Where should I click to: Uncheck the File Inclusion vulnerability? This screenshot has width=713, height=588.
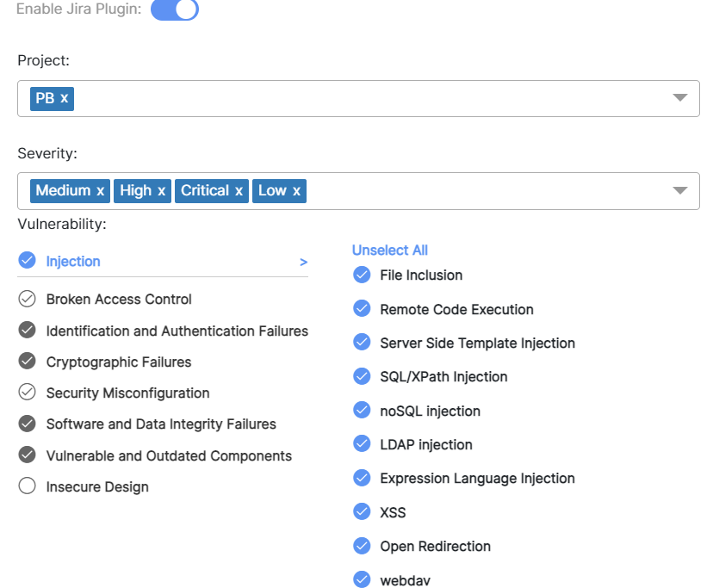coord(362,275)
